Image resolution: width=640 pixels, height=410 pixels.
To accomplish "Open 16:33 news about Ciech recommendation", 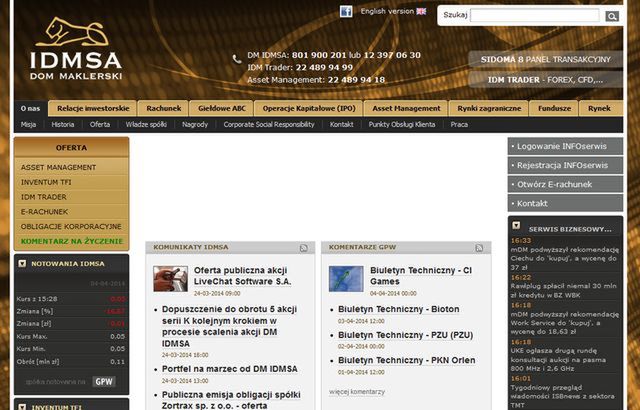I will point(565,258).
